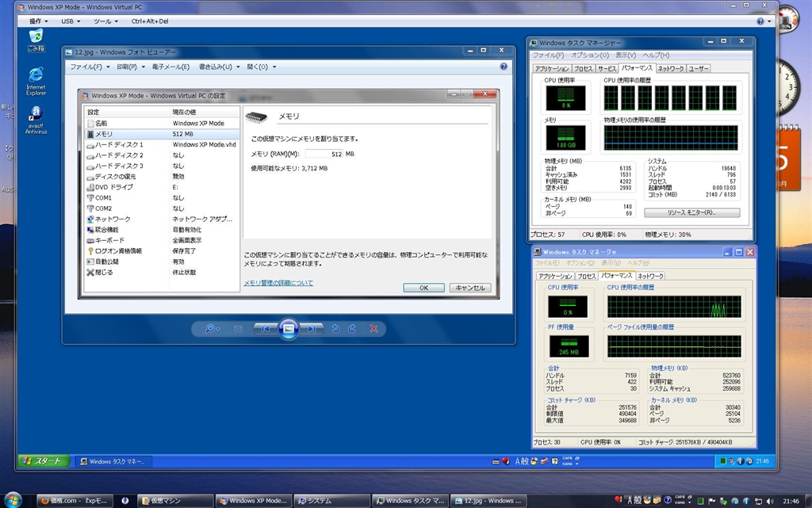Click the network icon in Windows 7 tray
This screenshot has height=508, width=812.
pos(758,501)
